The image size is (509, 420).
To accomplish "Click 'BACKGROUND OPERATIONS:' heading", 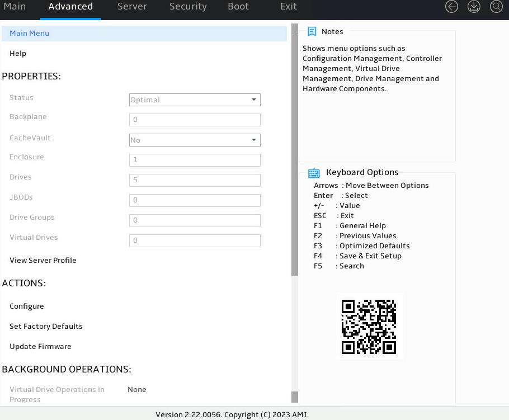I will coord(67,369).
